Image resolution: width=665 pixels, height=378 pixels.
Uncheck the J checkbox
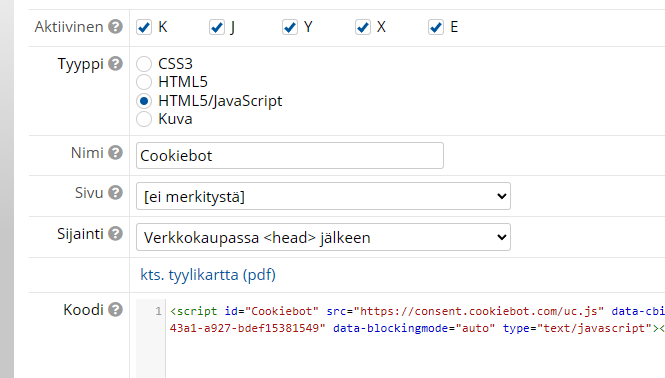pyautogui.click(x=217, y=27)
